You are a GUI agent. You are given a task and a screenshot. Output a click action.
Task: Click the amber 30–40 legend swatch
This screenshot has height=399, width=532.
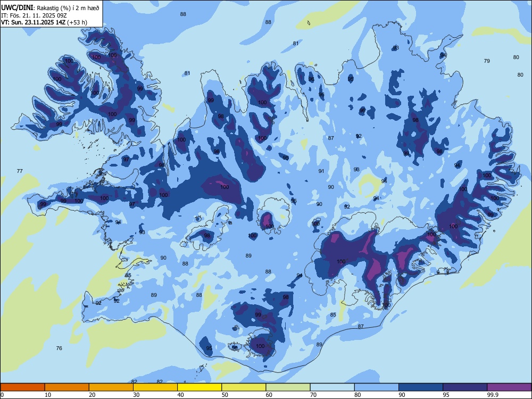coord(155,387)
